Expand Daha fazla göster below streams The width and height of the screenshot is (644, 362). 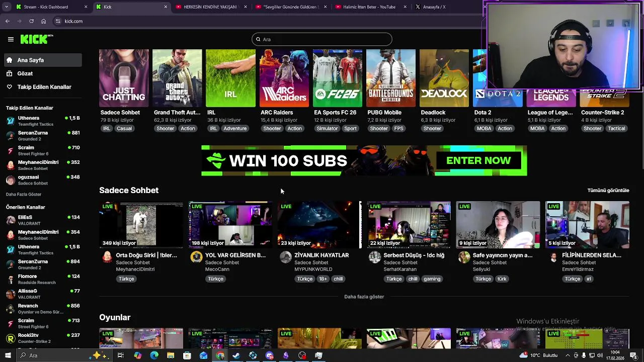pyautogui.click(x=364, y=297)
